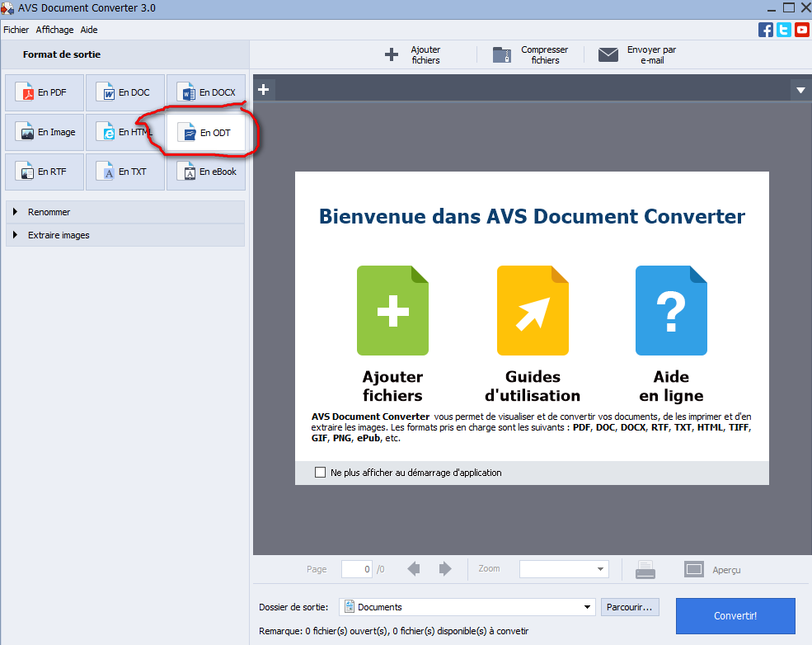Click Compresser fichiers toolbar button
This screenshot has width=812, height=645.
pyautogui.click(x=530, y=55)
